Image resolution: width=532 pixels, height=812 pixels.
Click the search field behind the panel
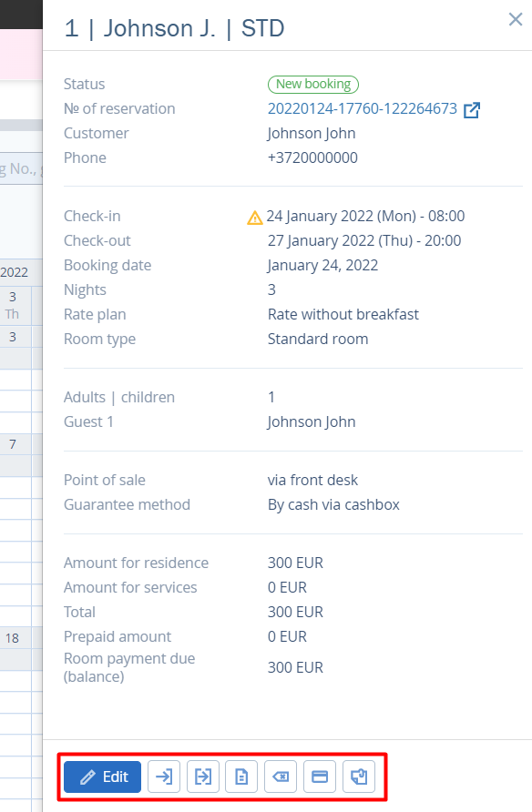(x=21, y=168)
